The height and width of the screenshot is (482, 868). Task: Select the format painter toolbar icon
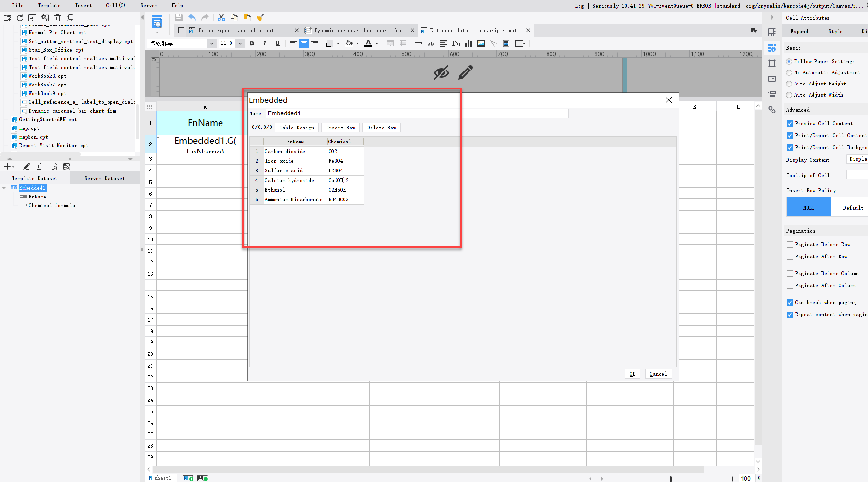coord(261,17)
